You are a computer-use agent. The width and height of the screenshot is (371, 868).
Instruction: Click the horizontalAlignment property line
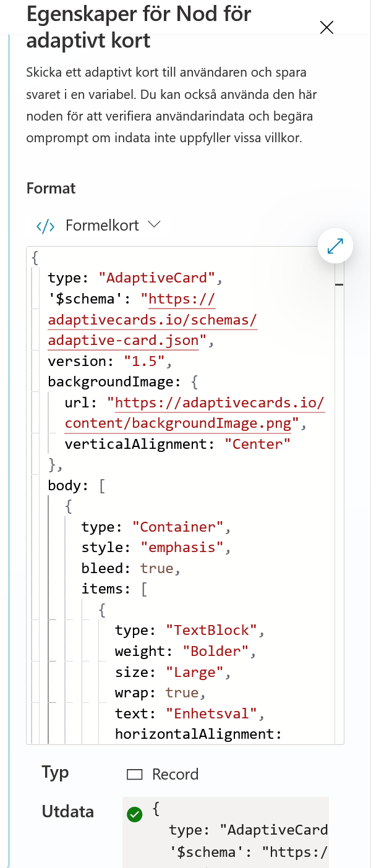(x=198, y=734)
